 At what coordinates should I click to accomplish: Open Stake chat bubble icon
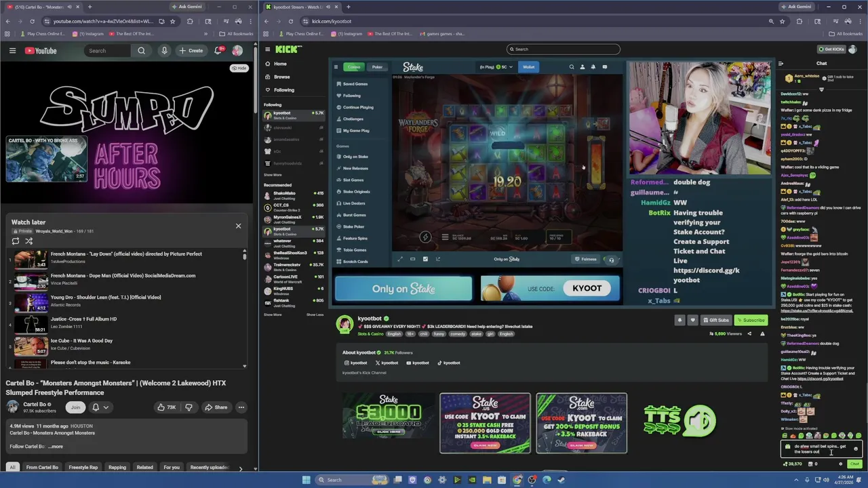coord(605,67)
